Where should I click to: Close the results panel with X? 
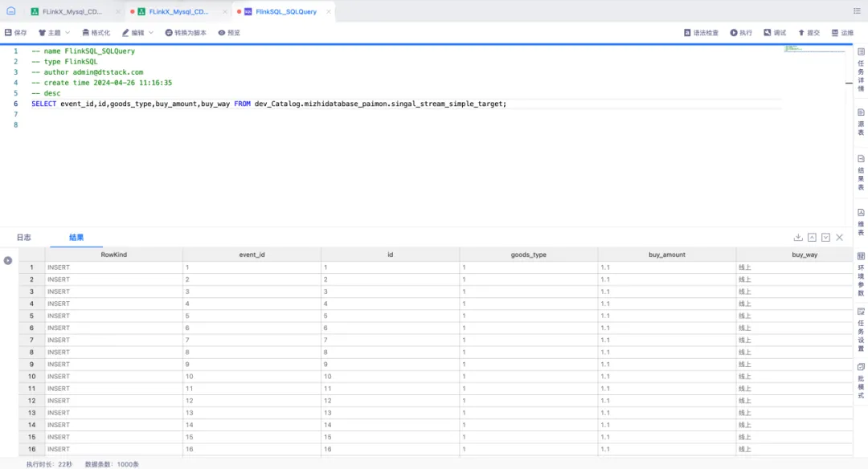pyautogui.click(x=839, y=238)
